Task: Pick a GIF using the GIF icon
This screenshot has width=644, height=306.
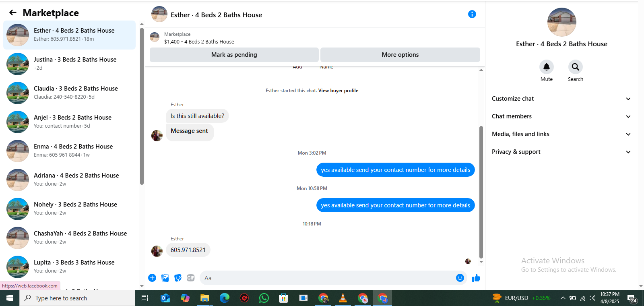Action: pyautogui.click(x=191, y=278)
